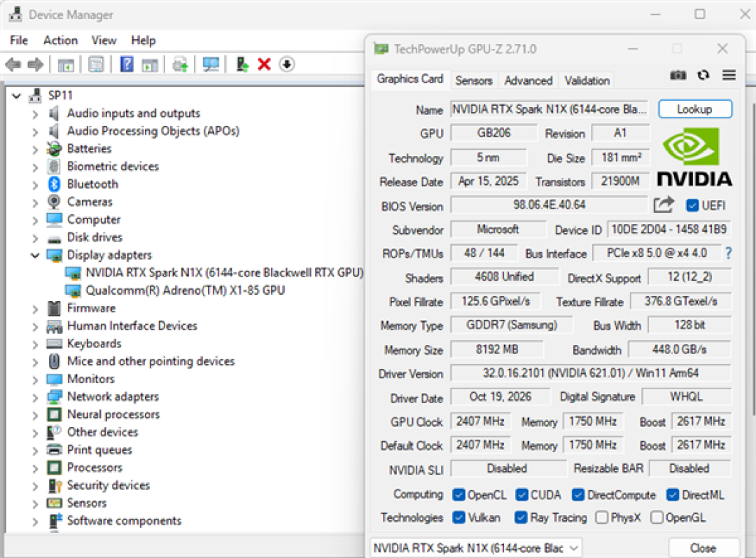Expand the Processors category
Viewport: 756px width, 558px height.
[x=35, y=468]
